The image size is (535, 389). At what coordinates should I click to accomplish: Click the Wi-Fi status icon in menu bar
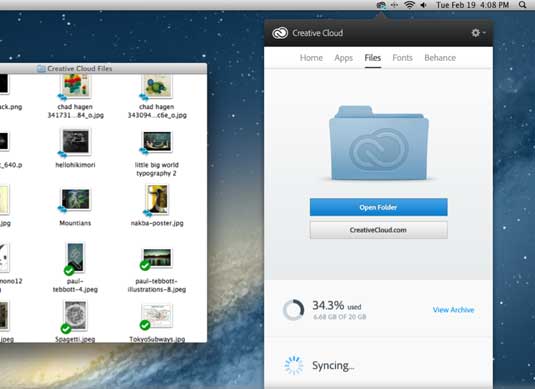tap(409, 5)
